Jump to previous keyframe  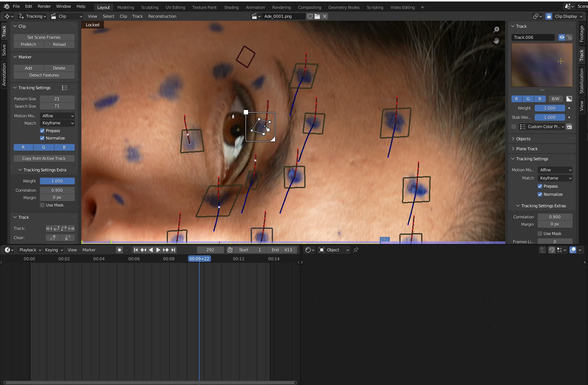tap(143, 250)
